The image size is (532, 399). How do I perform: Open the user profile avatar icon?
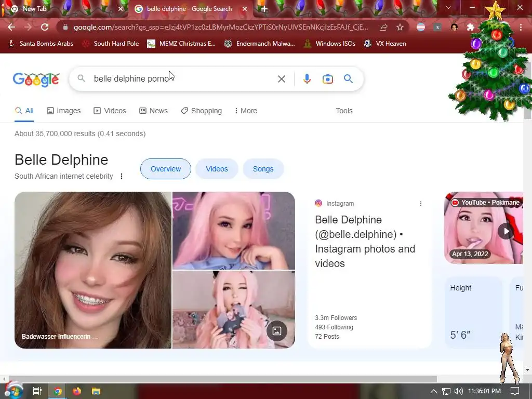tap(454, 28)
